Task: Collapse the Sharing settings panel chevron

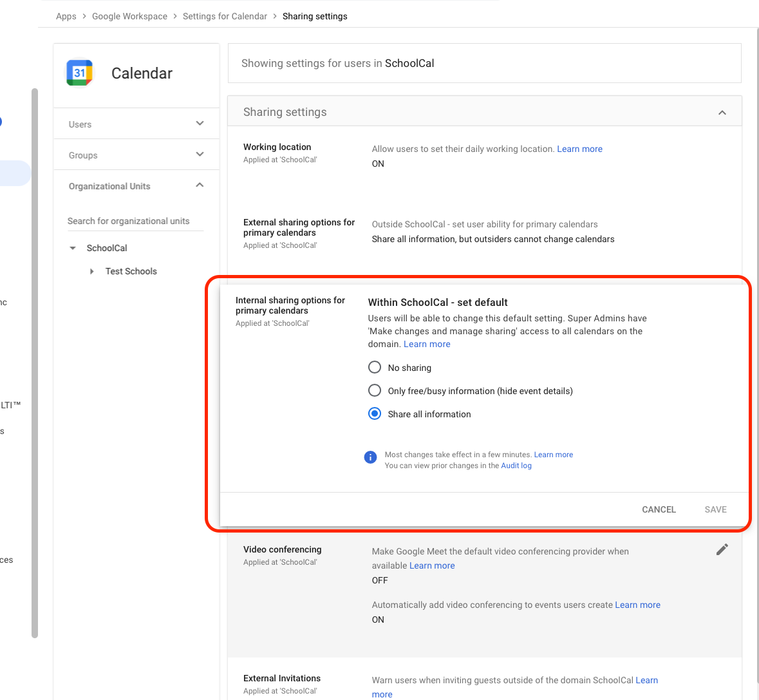Action: [x=722, y=112]
